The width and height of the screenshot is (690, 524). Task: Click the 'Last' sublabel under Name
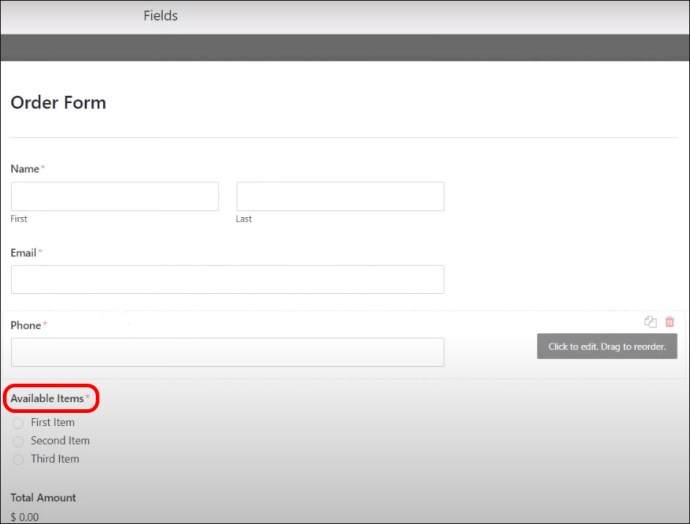pos(244,218)
